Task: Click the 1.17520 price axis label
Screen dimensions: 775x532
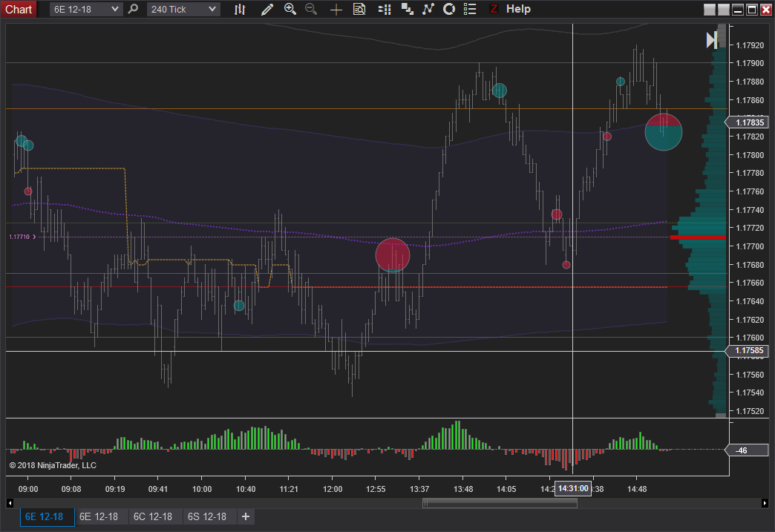Action: click(x=750, y=411)
